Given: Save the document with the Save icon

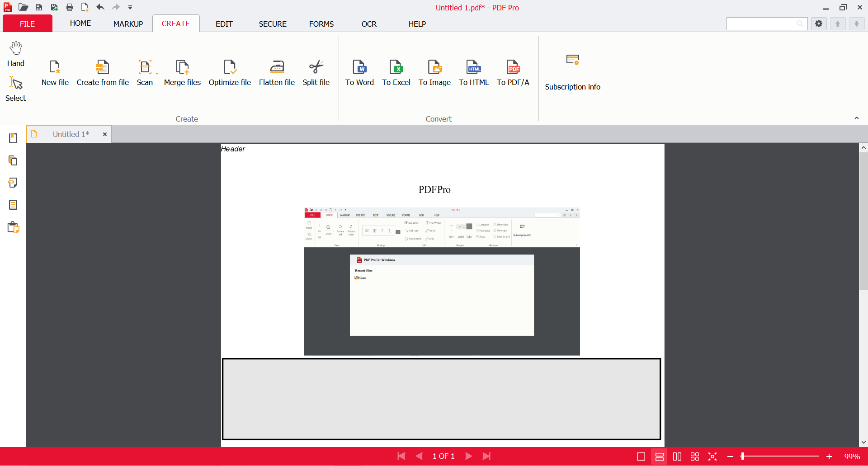Looking at the screenshot, I should (39, 7).
